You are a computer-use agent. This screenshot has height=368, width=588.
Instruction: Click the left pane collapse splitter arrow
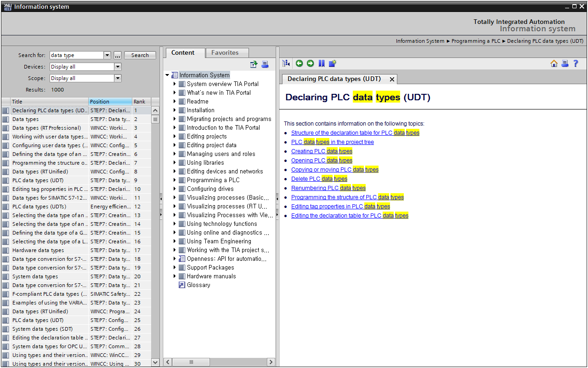[161, 198]
